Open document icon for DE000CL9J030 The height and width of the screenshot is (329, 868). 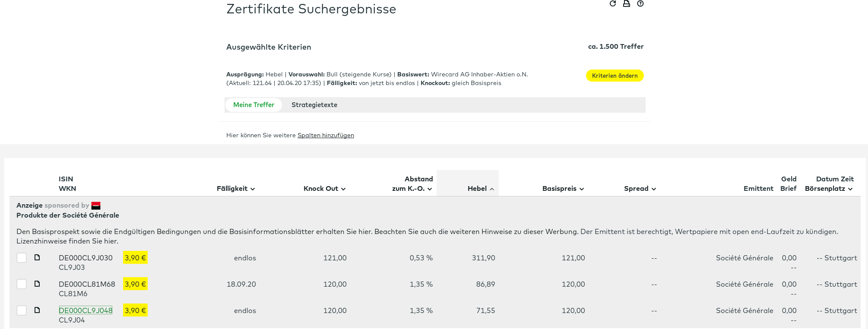[37, 257]
